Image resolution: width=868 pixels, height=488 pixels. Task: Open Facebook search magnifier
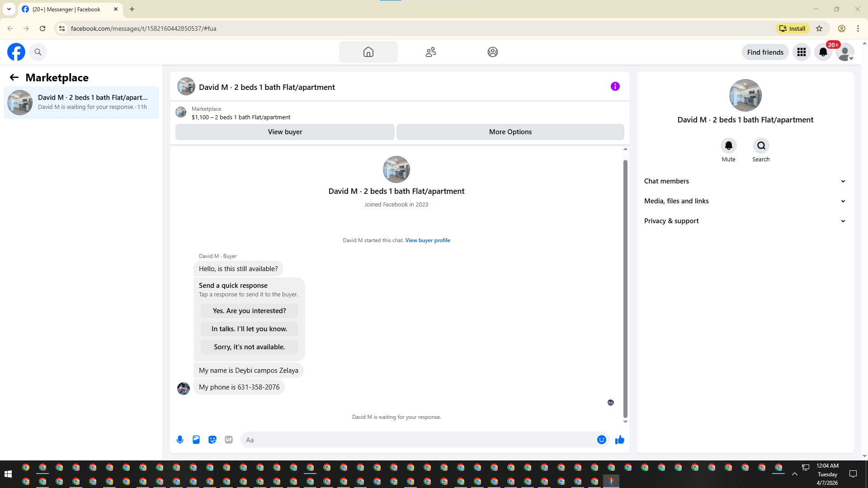point(38,52)
